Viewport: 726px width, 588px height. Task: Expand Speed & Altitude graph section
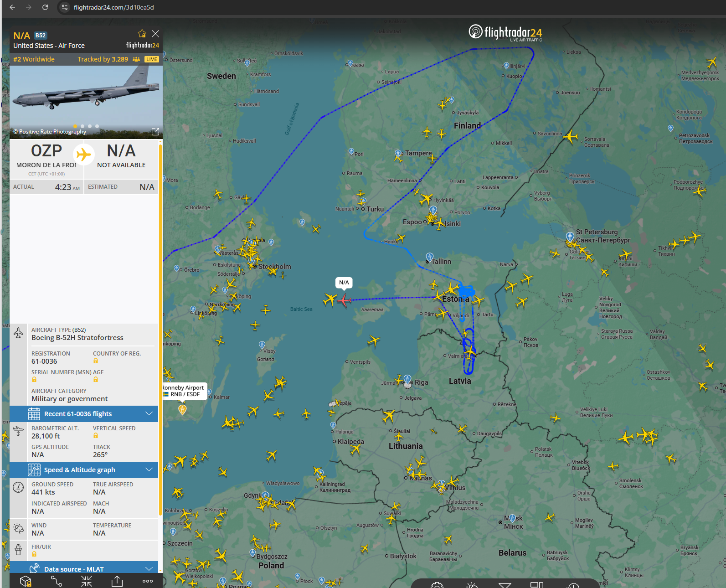[x=84, y=470]
